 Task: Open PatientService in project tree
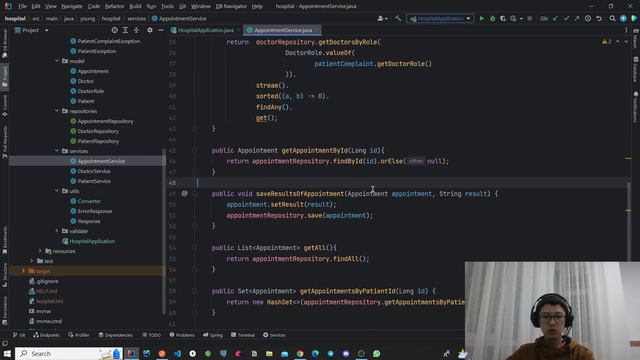coord(94,181)
